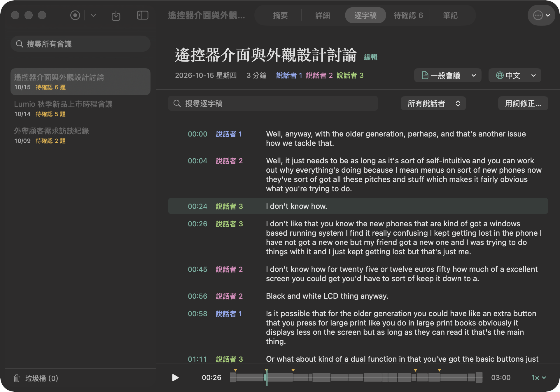The image size is (560, 392).
Task: Jump to the 01:11 timestamp
Action: tap(197, 359)
